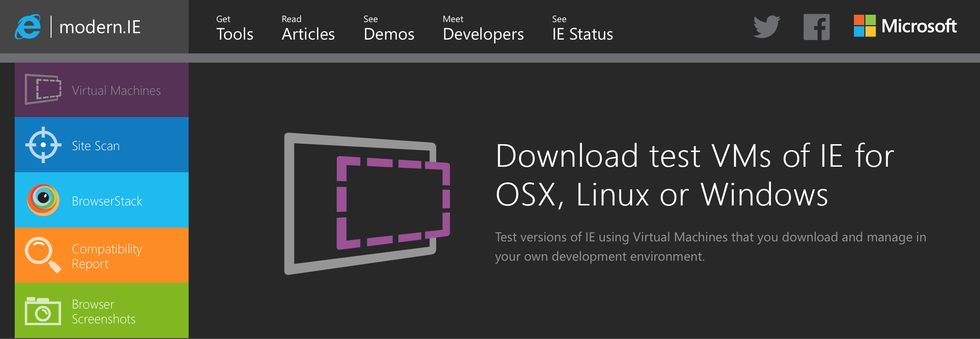Viewport: 980px width, 339px height.
Task: Click the Internet Explorer logo icon
Action: click(28, 27)
